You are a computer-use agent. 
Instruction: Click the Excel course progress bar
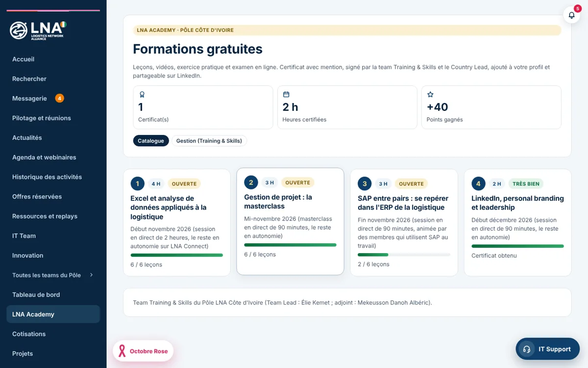click(176, 255)
